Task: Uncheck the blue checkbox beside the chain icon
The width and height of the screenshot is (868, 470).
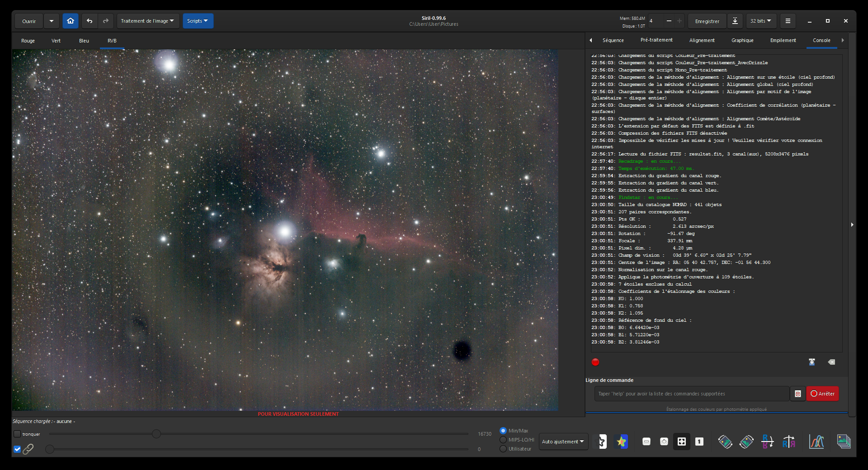Action: 17,449
